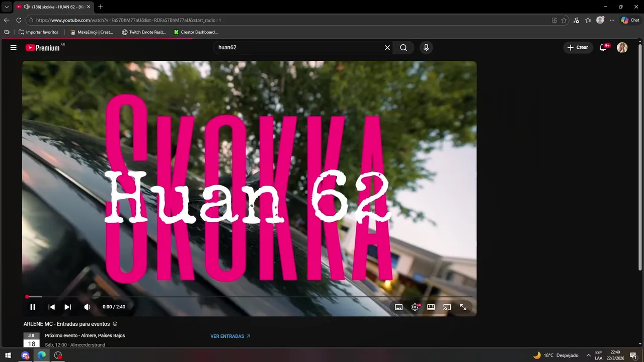This screenshot has width=644, height=362.
Task: Switch to theater mode view
Action: (x=431, y=307)
